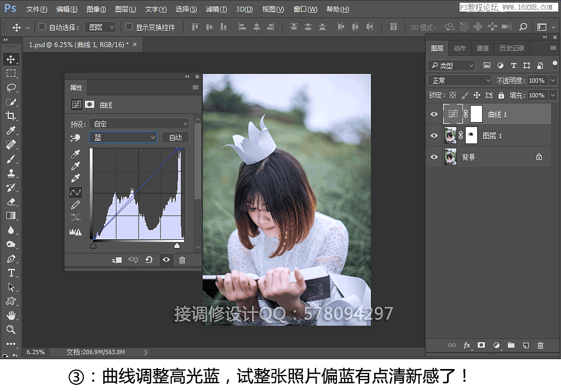Select the Gradient tool
This screenshot has height=392, width=561.
pos(11,216)
